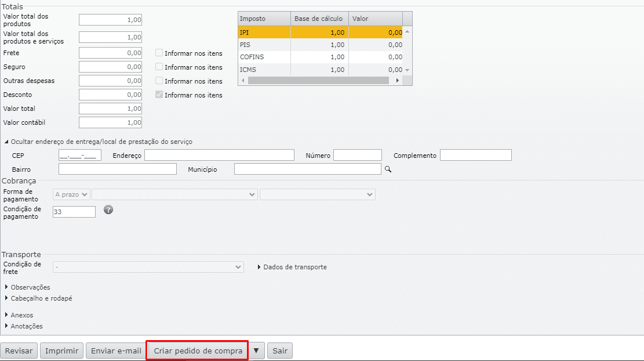Click Condição de pagamento field showing 33
Screen dimensions: 644x361
[x=74, y=212]
